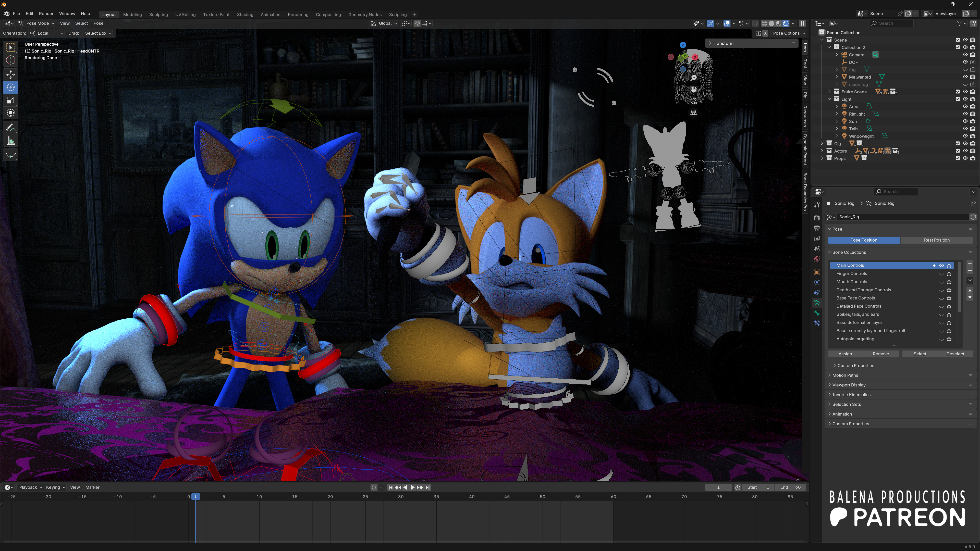Image resolution: width=980 pixels, height=551 pixels.
Task: Exclude the Actors collection via its checkbox
Action: click(958, 151)
